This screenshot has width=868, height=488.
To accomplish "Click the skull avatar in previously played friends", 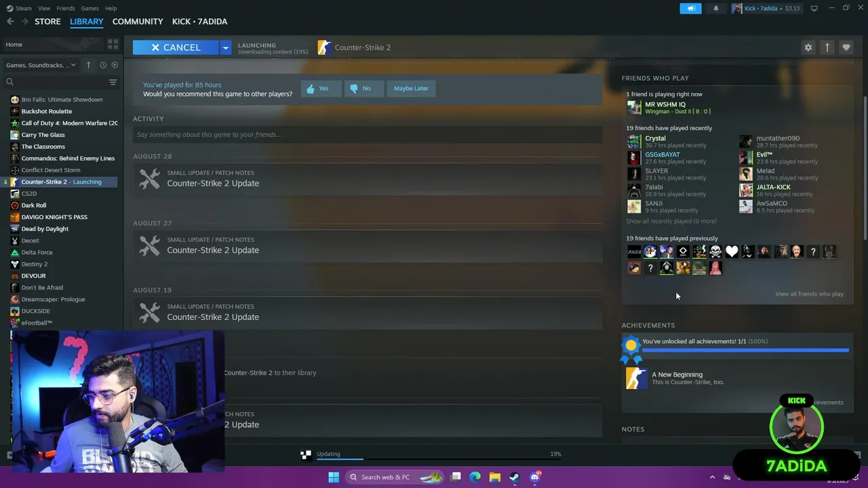I will [x=715, y=252].
